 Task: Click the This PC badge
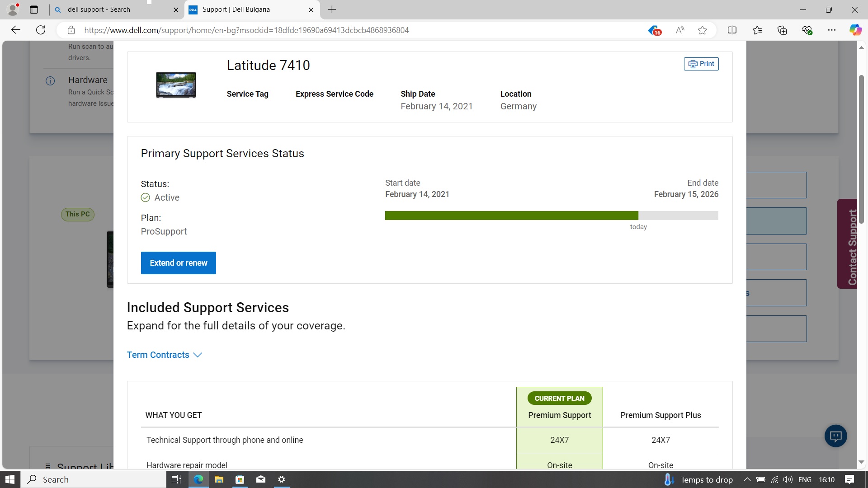(78, 214)
